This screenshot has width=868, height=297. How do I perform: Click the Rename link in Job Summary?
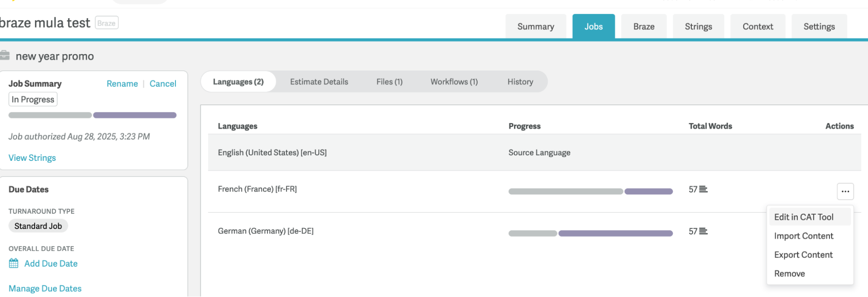[122, 84]
